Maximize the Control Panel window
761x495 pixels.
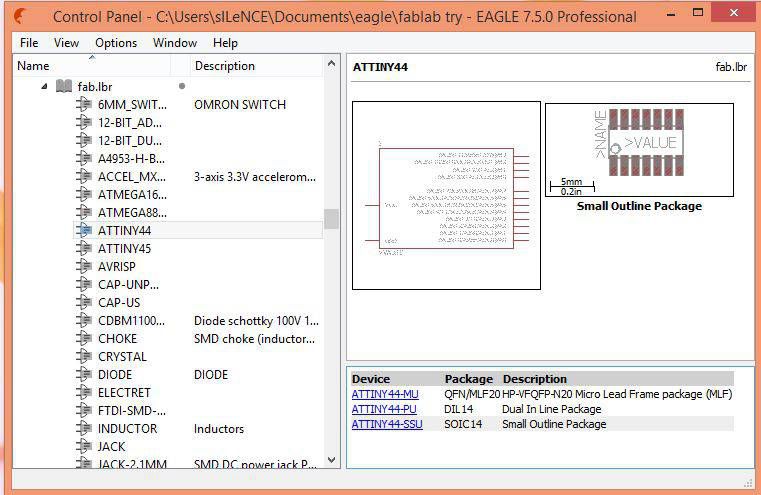pos(698,13)
